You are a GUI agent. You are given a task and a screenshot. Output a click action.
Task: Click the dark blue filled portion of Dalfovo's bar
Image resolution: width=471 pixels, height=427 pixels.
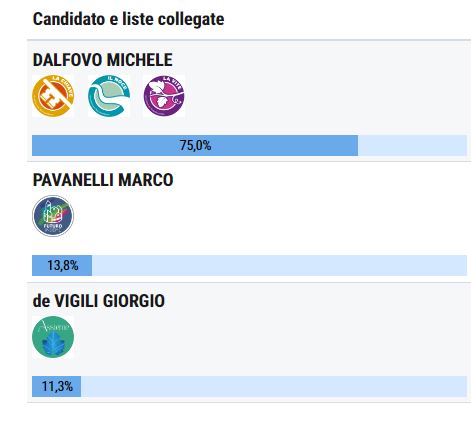click(x=195, y=145)
